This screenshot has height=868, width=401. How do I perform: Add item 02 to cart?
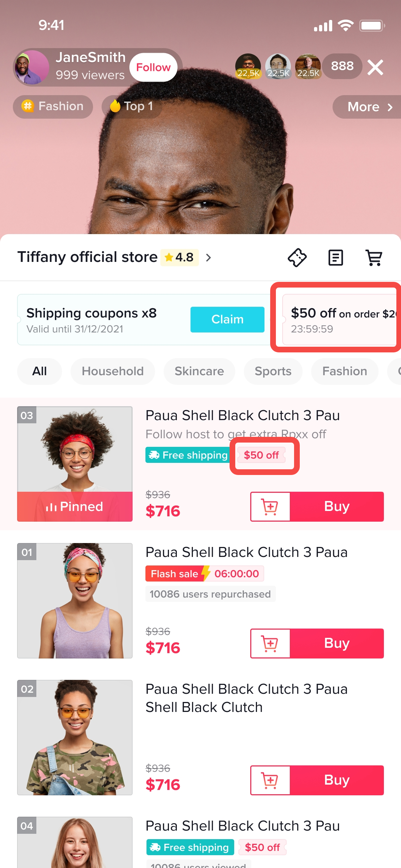pyautogui.click(x=270, y=780)
